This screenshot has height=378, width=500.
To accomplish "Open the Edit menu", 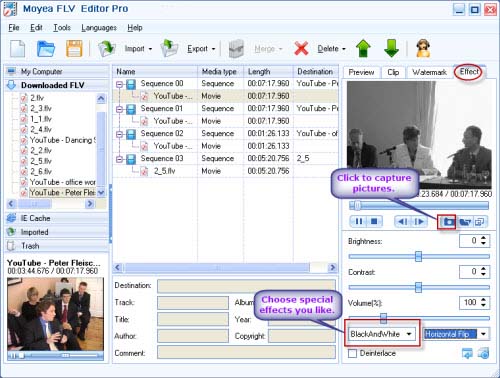I will point(36,28).
